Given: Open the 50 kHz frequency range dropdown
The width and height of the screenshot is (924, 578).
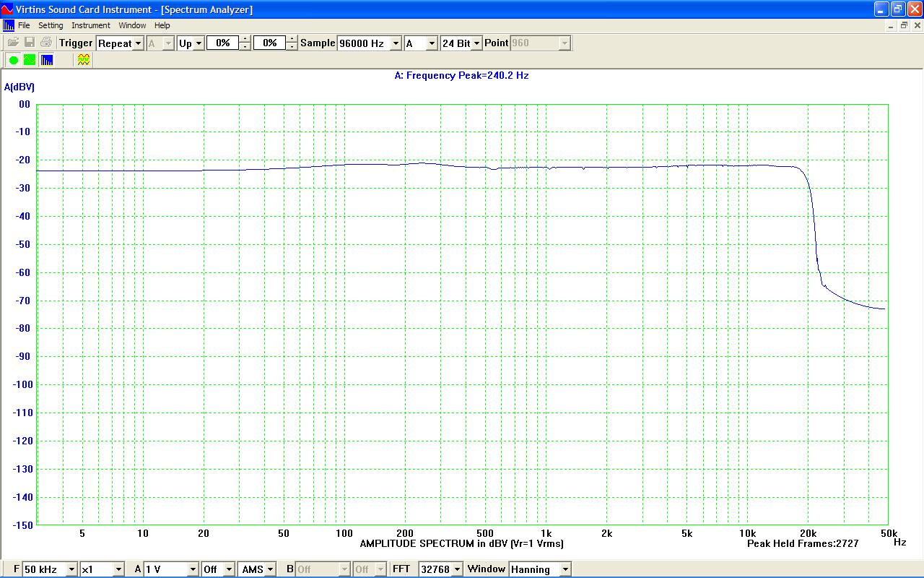Looking at the screenshot, I should point(50,569).
